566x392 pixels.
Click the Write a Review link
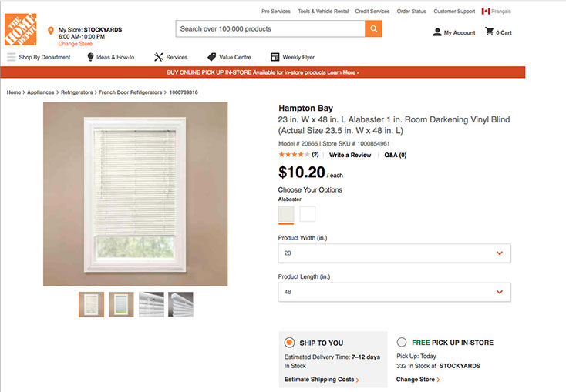(350, 155)
